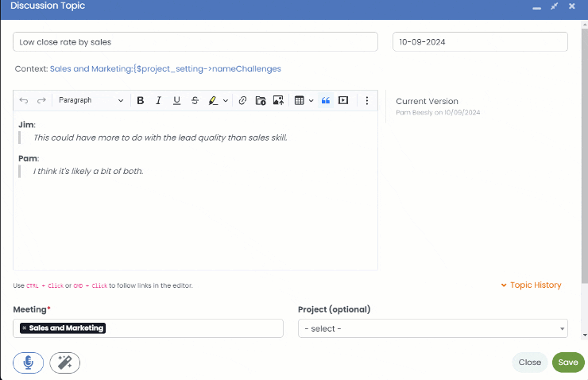This screenshot has width=588, height=380.
Task: Start voice dictation with the microphone button
Action: click(x=28, y=363)
